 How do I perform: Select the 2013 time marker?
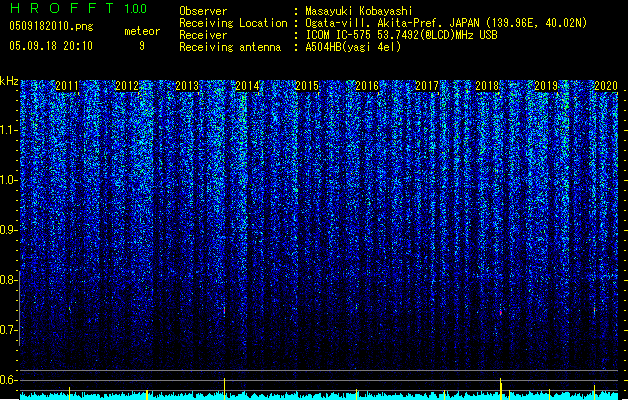tap(187, 86)
